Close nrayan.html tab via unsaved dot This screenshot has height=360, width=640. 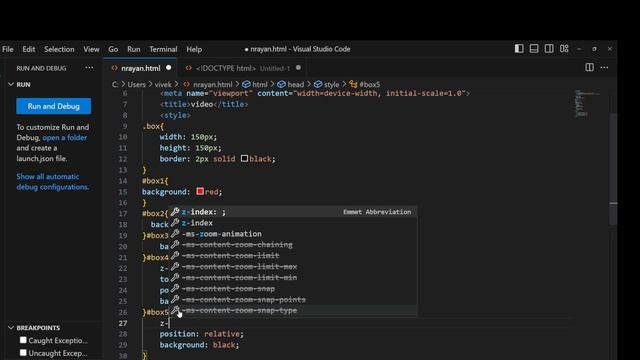169,68
